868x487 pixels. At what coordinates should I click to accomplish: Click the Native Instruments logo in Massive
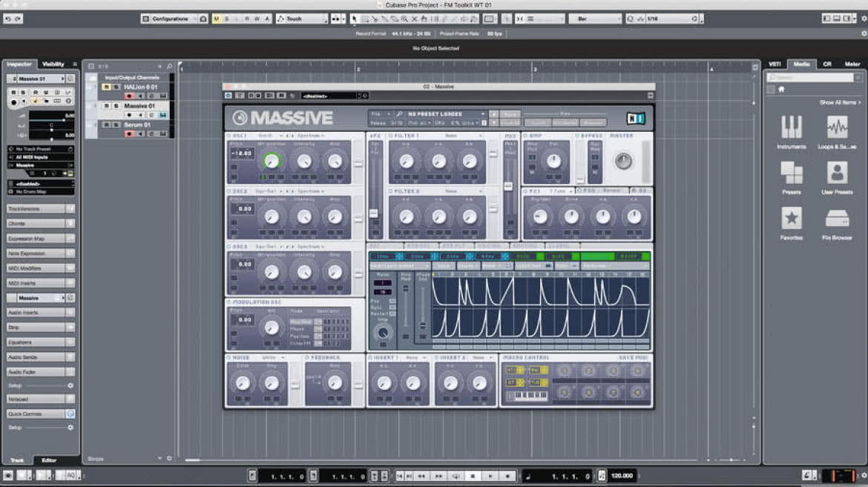click(635, 118)
